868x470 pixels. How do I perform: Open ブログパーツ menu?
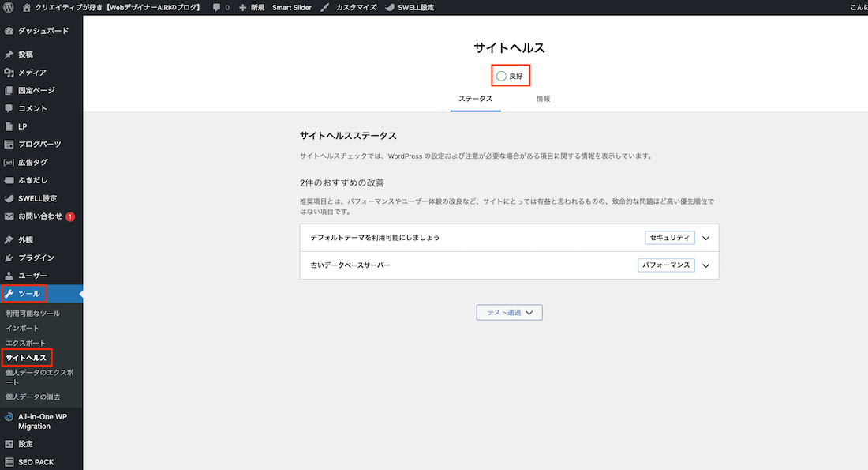click(x=42, y=144)
